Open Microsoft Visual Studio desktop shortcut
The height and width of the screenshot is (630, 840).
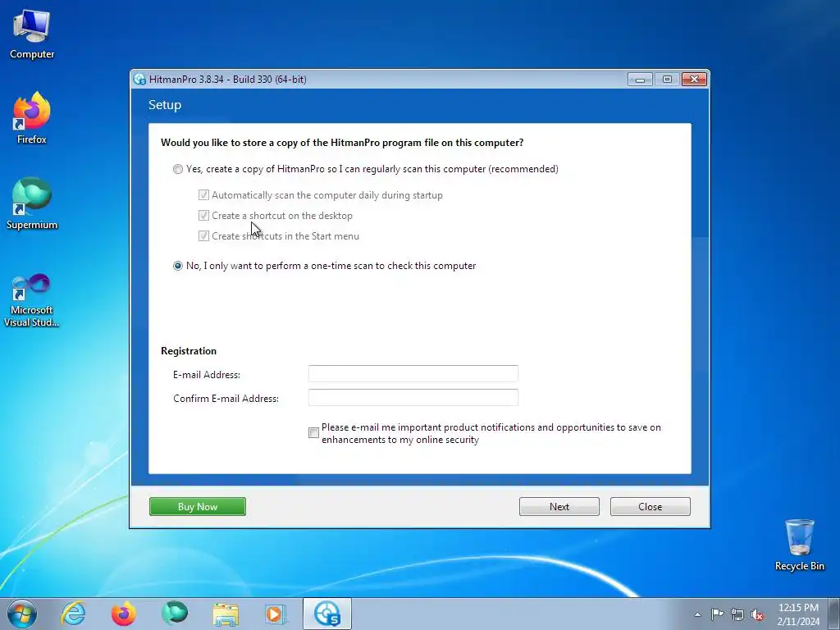click(x=32, y=300)
